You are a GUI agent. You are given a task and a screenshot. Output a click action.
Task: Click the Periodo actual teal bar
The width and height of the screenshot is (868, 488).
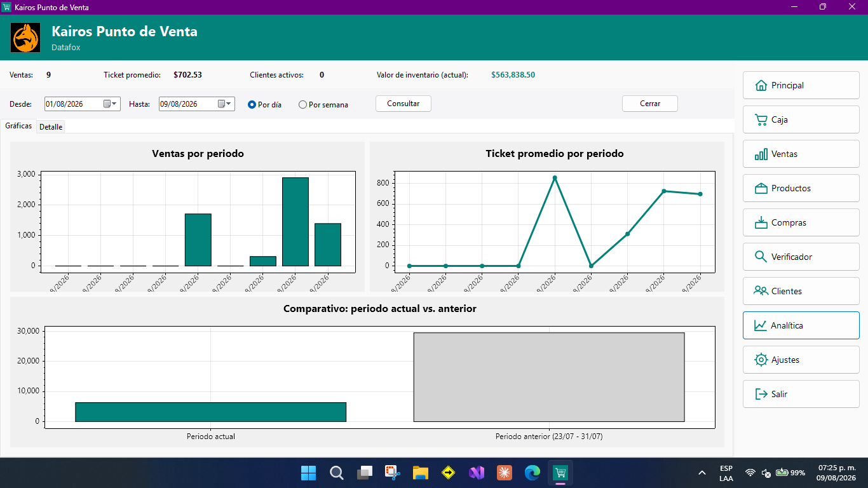[210, 412]
